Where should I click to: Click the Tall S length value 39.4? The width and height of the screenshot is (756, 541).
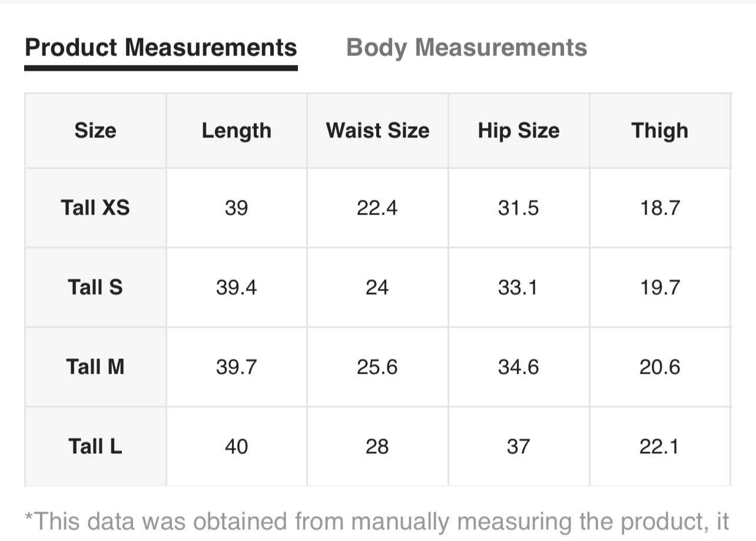click(x=236, y=287)
